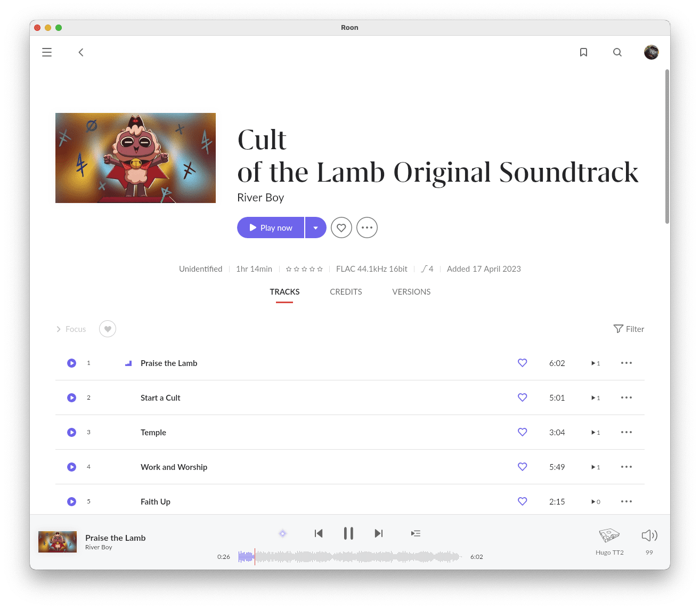Play track Start a Cult
The image size is (700, 609).
(71, 397)
